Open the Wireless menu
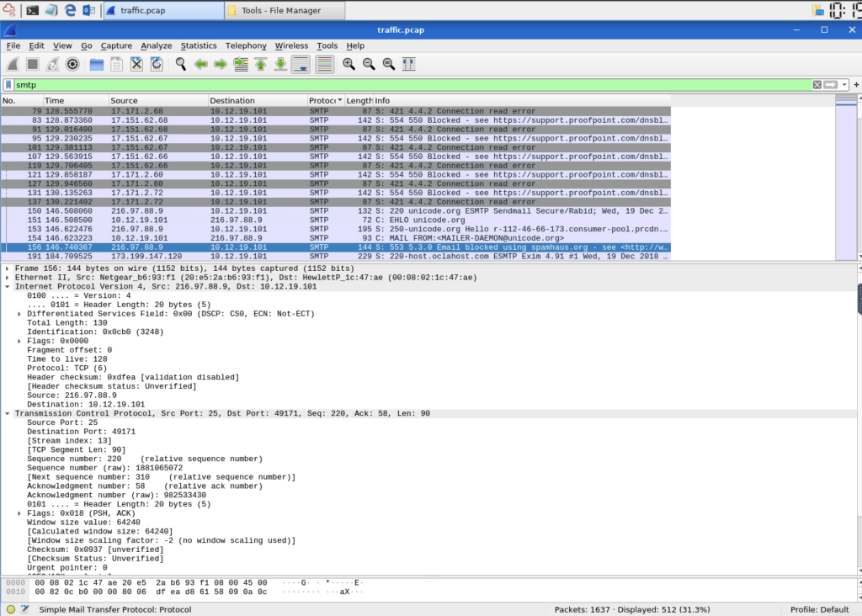The height and width of the screenshot is (616, 862). pos(291,45)
